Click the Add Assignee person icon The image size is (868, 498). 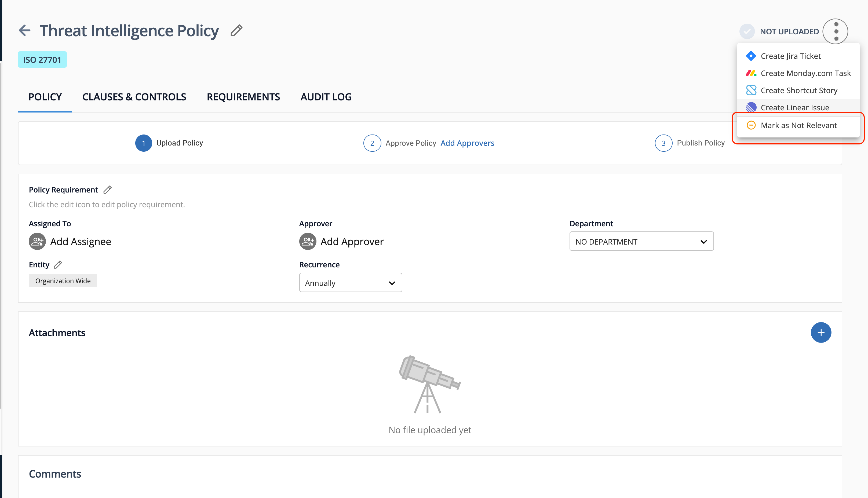pyautogui.click(x=37, y=241)
